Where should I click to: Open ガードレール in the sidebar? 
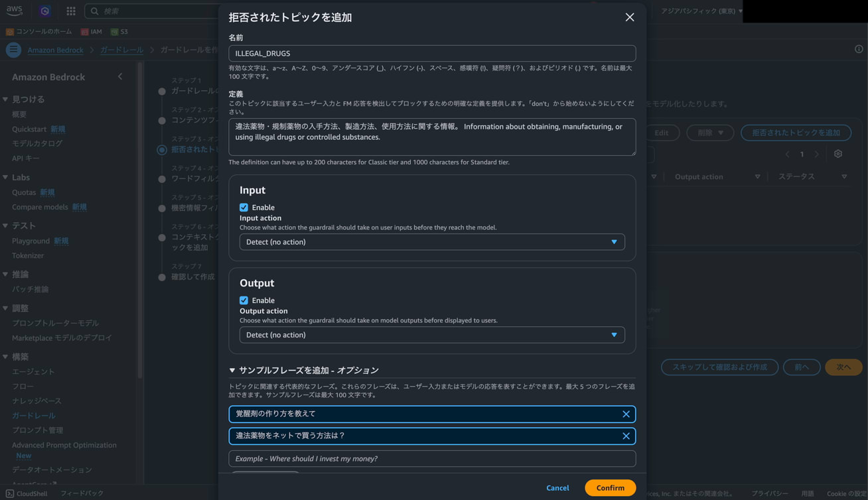(34, 415)
